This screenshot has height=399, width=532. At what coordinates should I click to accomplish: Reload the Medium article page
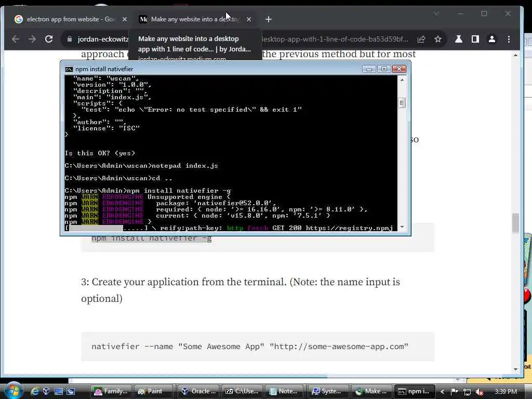click(x=49, y=39)
